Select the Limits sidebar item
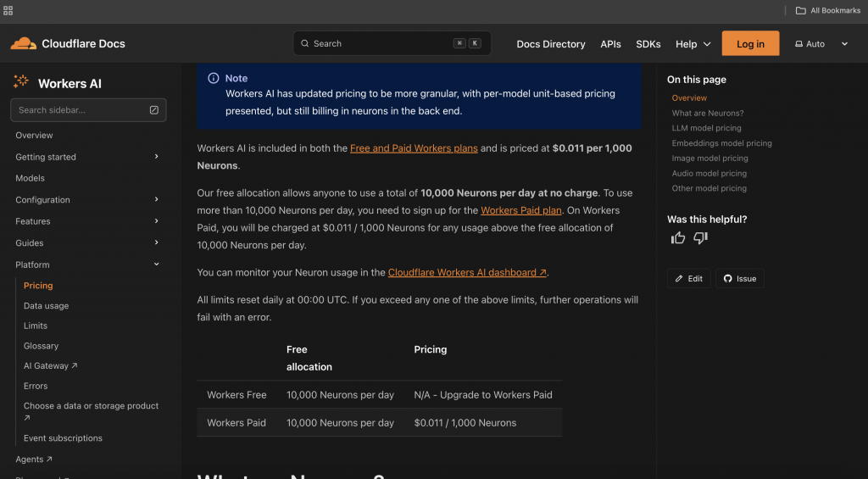This screenshot has width=868, height=479. [x=36, y=326]
